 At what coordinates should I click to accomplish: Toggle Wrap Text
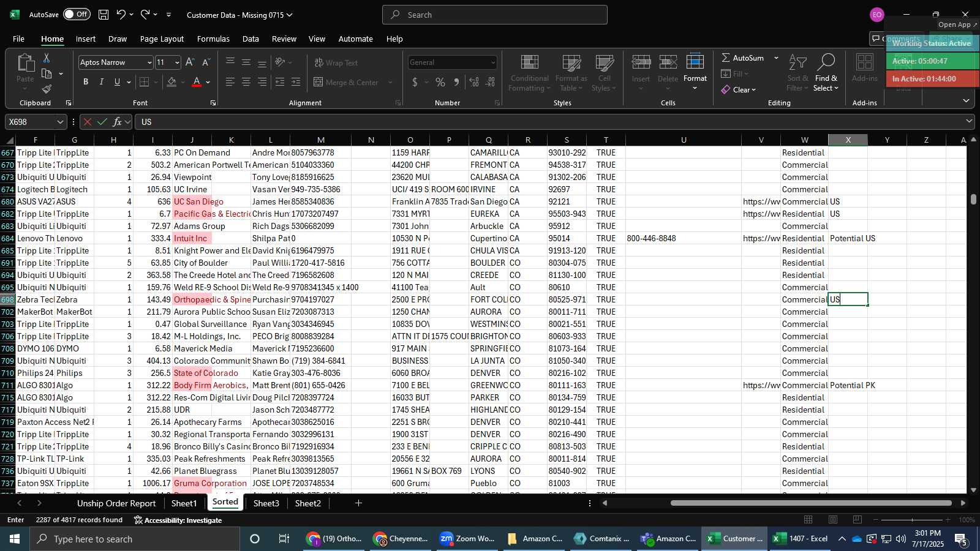pyautogui.click(x=336, y=62)
